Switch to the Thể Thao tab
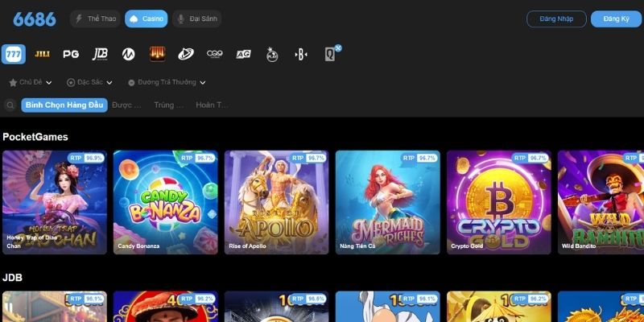 coord(95,19)
